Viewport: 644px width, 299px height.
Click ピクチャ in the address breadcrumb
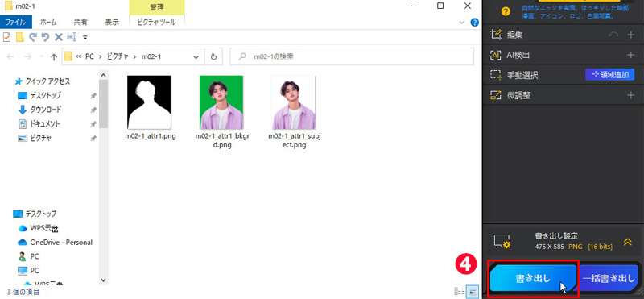118,57
